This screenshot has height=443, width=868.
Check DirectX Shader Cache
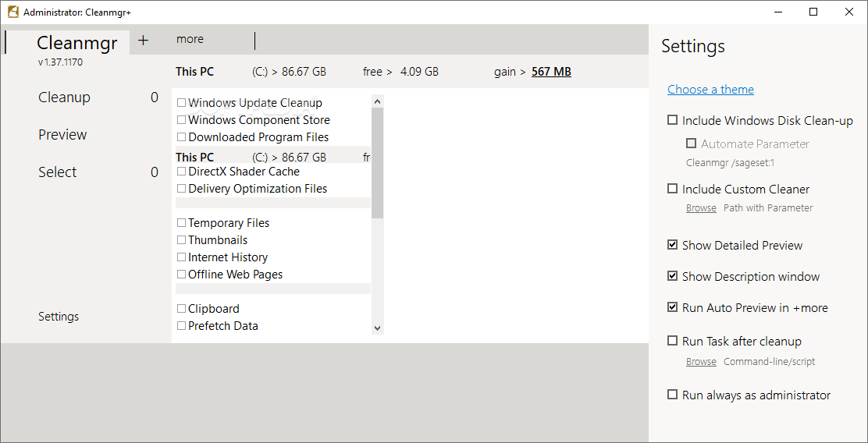(x=181, y=172)
